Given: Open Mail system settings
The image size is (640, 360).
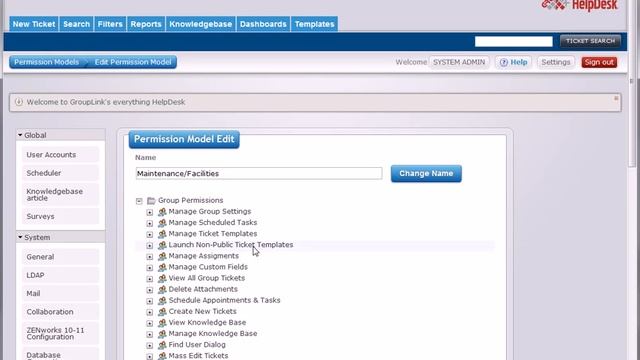Looking at the screenshot, I should coord(60,293).
